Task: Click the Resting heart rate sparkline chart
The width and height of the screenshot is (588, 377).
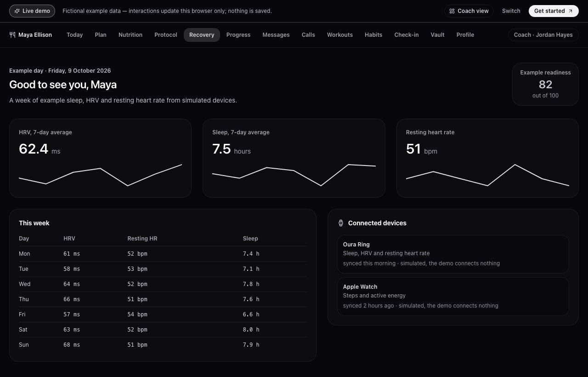Action: point(487,175)
